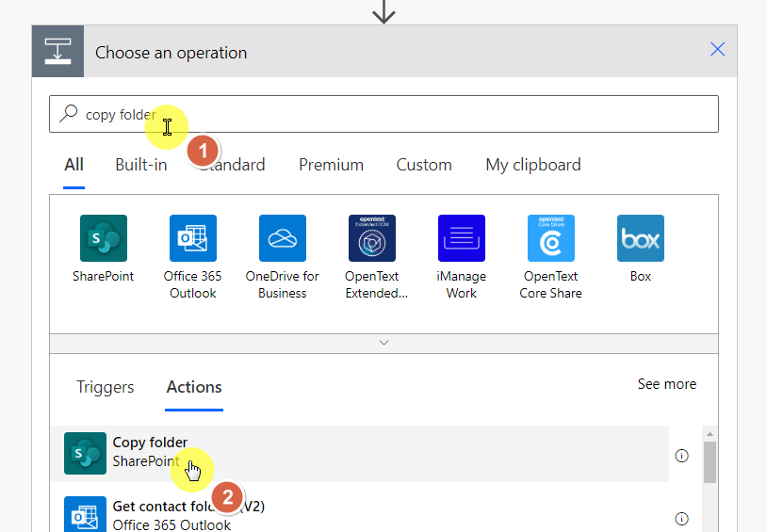Image resolution: width=767 pixels, height=532 pixels.
Task: Click the search box containing copy folder
Action: click(x=384, y=114)
